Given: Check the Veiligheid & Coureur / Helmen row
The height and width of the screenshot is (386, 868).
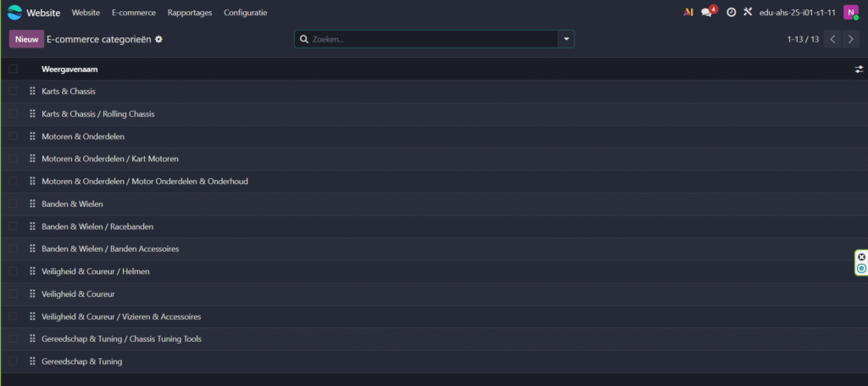Looking at the screenshot, I should 13,271.
